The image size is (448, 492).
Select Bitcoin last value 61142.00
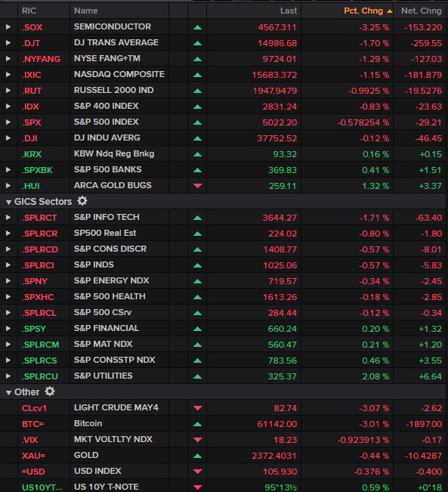pos(277,424)
